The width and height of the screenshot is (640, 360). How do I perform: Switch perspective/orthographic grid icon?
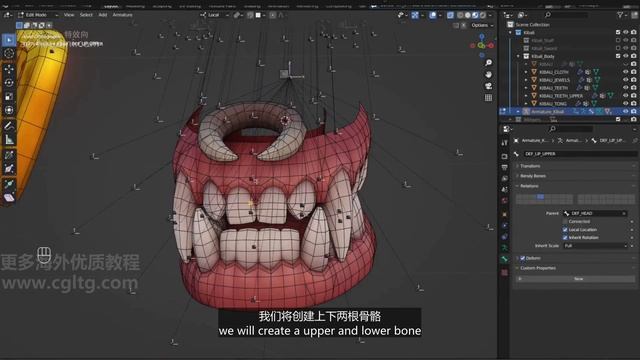(489, 98)
